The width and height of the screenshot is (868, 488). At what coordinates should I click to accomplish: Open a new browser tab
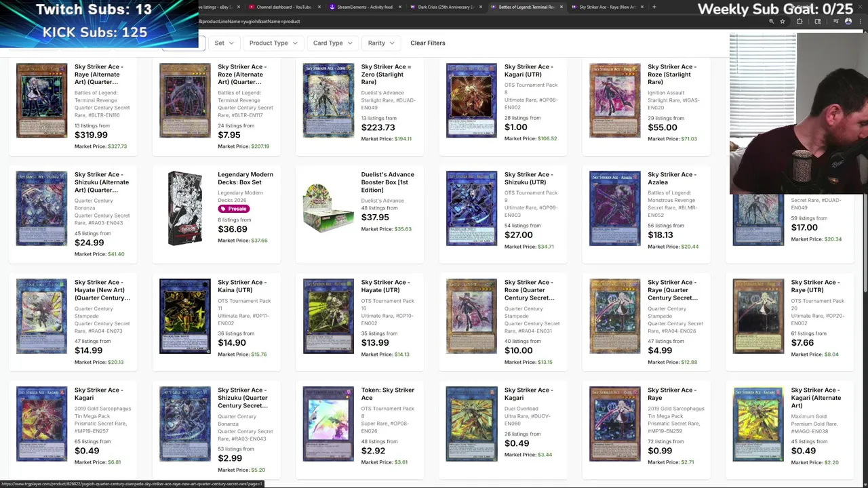point(654,7)
